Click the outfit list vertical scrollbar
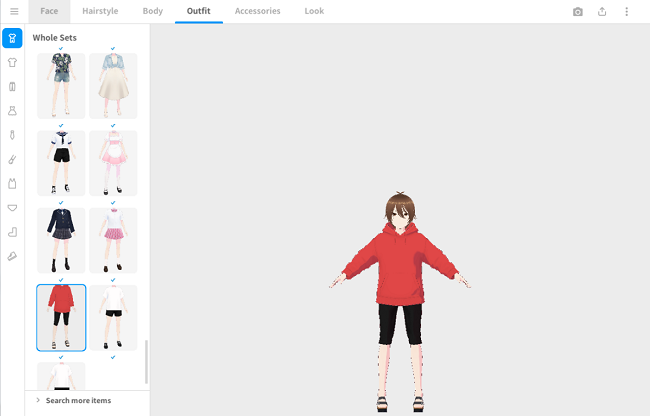This screenshot has height=416, width=650. point(146,361)
